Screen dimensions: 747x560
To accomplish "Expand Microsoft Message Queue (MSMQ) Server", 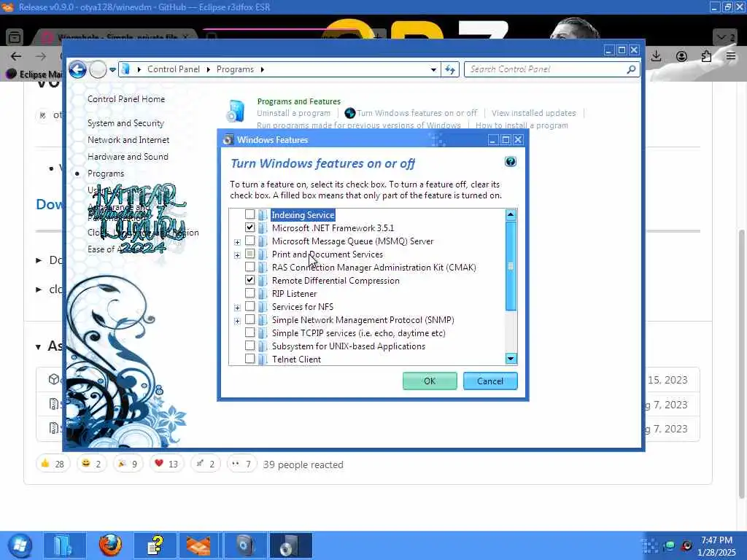I will [237, 242].
